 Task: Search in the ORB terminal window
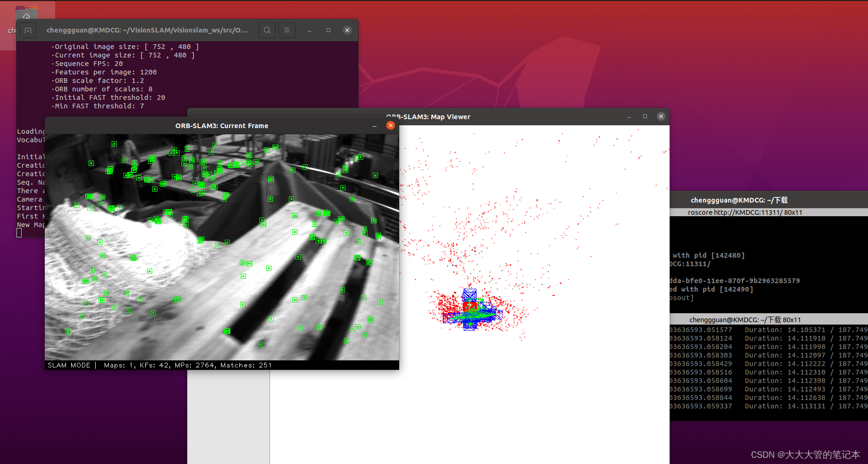click(x=267, y=30)
